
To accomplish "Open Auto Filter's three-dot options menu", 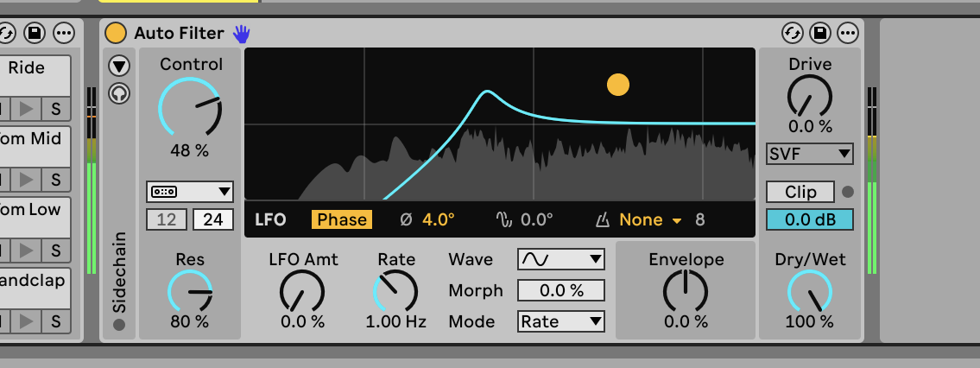I will pos(848,33).
